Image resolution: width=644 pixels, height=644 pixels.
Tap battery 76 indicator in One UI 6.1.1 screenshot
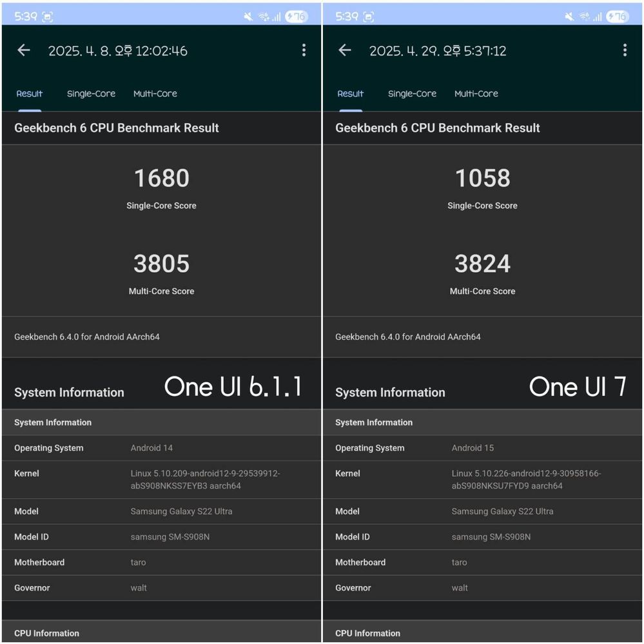click(x=296, y=16)
